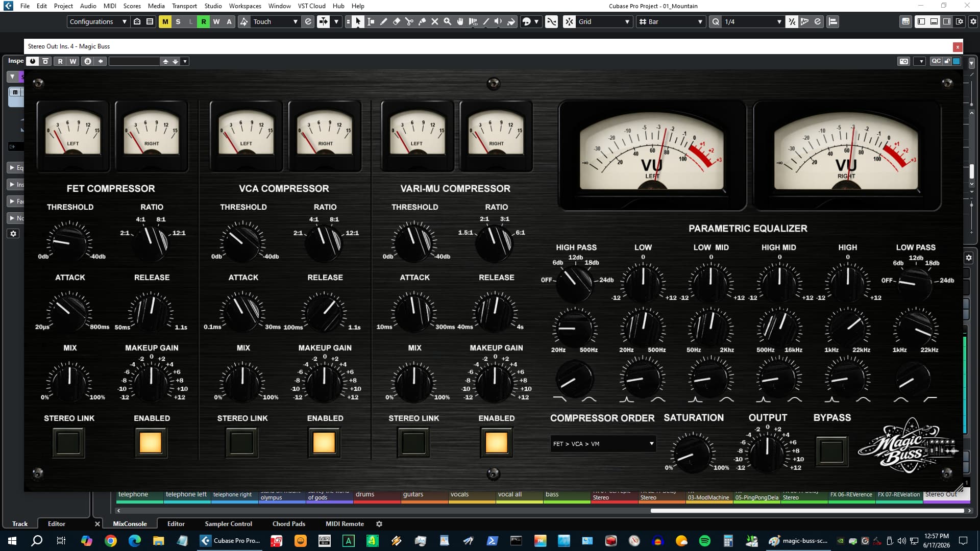Open the plugin preset name dropdown arrow

point(185,61)
